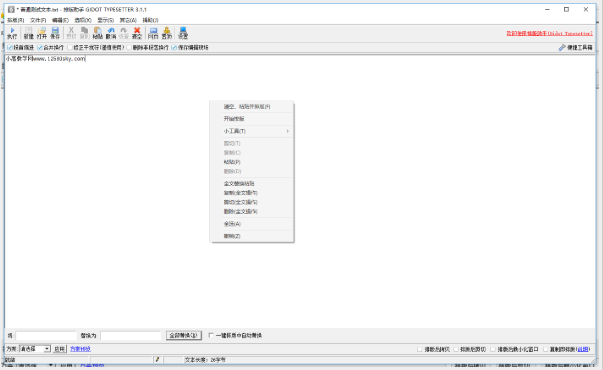Click the Open (打开) folder icon

(x=42, y=33)
